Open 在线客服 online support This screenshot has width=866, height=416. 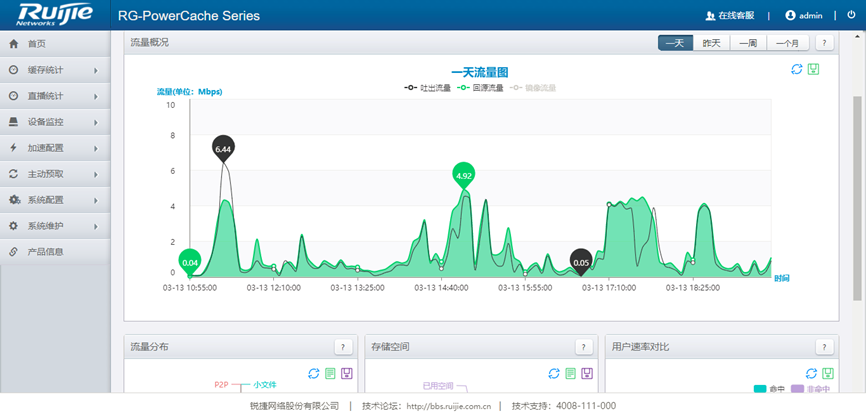click(x=730, y=16)
